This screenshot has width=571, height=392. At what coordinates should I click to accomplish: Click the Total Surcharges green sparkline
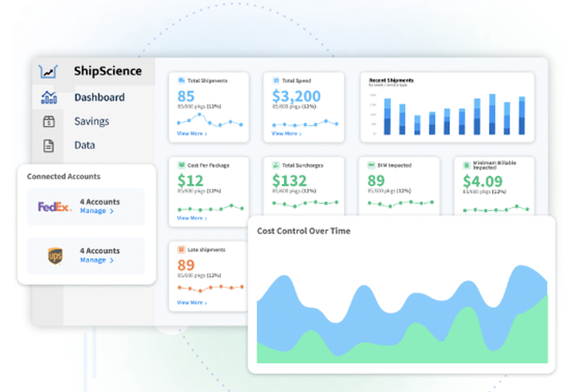(305, 204)
